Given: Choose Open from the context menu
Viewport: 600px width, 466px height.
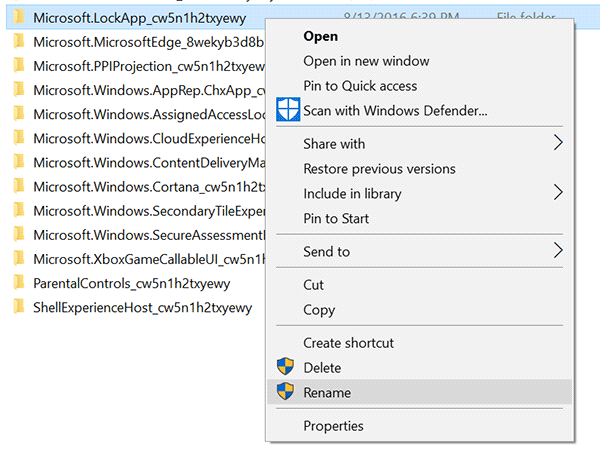Looking at the screenshot, I should pos(321,36).
